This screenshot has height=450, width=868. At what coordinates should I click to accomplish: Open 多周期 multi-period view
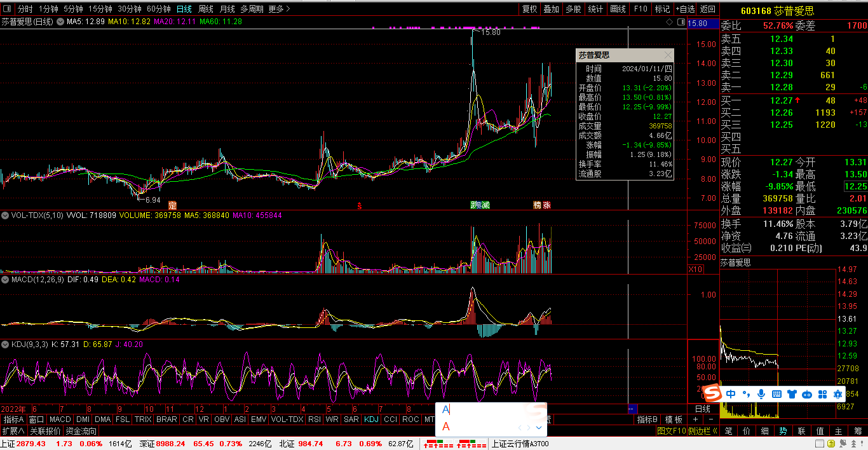tap(252, 9)
